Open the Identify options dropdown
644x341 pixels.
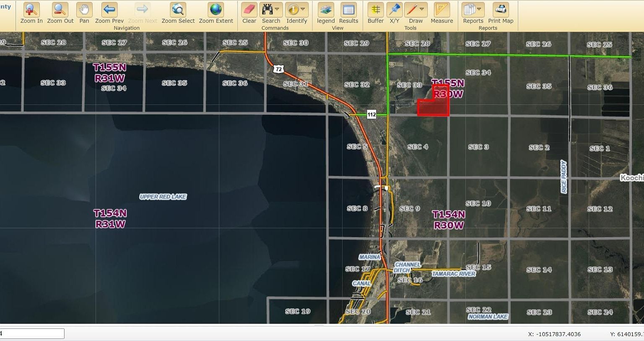tap(304, 9)
